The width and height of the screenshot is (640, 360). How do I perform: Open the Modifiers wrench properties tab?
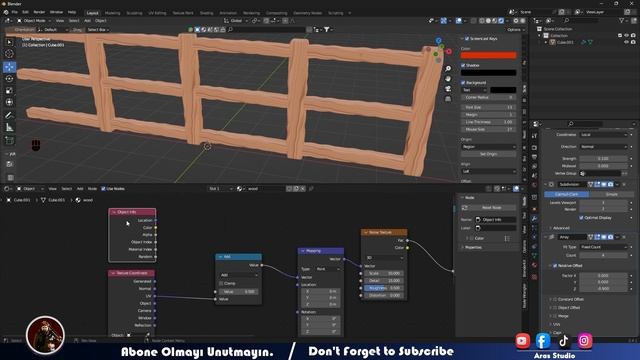pos(534,218)
